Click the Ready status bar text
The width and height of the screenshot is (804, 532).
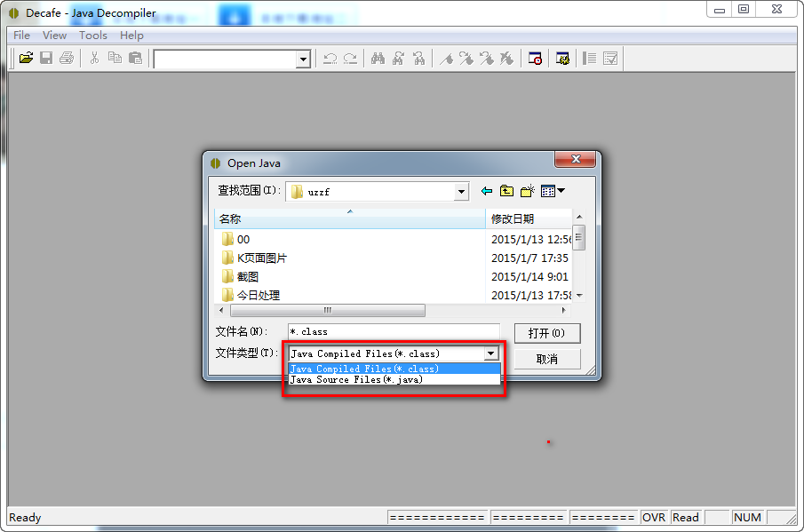(25, 517)
